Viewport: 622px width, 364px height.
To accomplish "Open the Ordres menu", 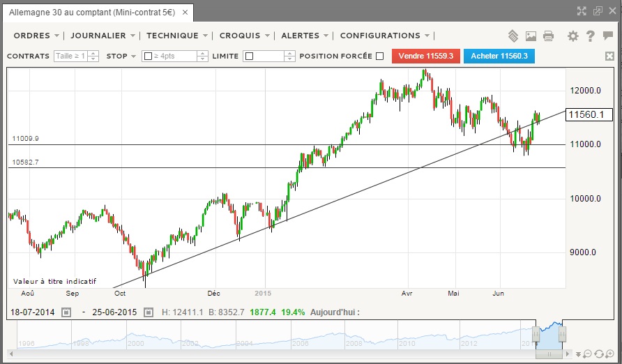I will [36, 36].
